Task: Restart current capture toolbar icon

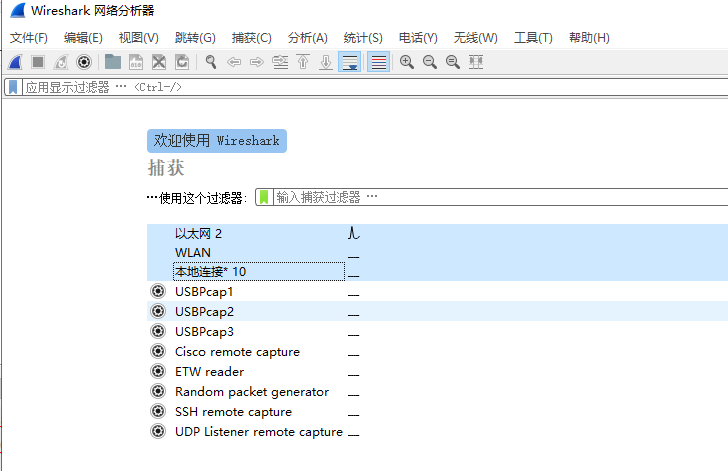Action: pyautogui.click(x=61, y=62)
